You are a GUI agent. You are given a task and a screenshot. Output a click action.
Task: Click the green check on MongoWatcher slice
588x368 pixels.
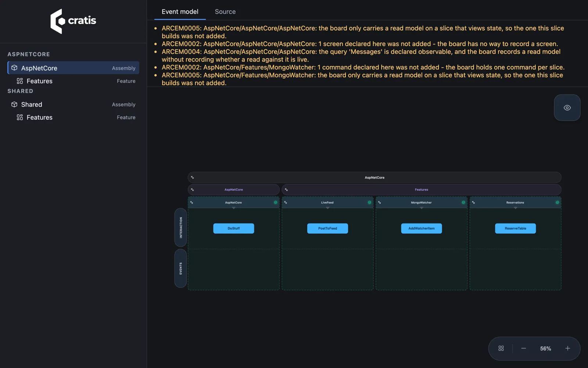(x=463, y=202)
